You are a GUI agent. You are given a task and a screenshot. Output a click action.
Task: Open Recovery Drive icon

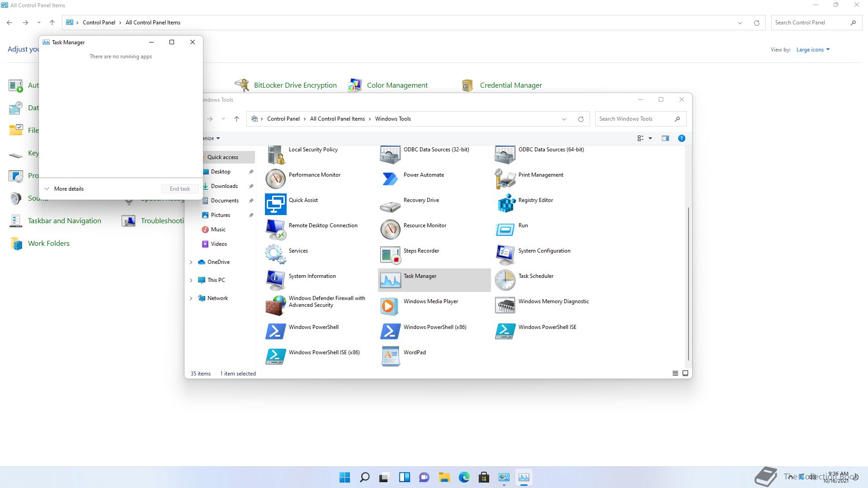[x=390, y=206]
